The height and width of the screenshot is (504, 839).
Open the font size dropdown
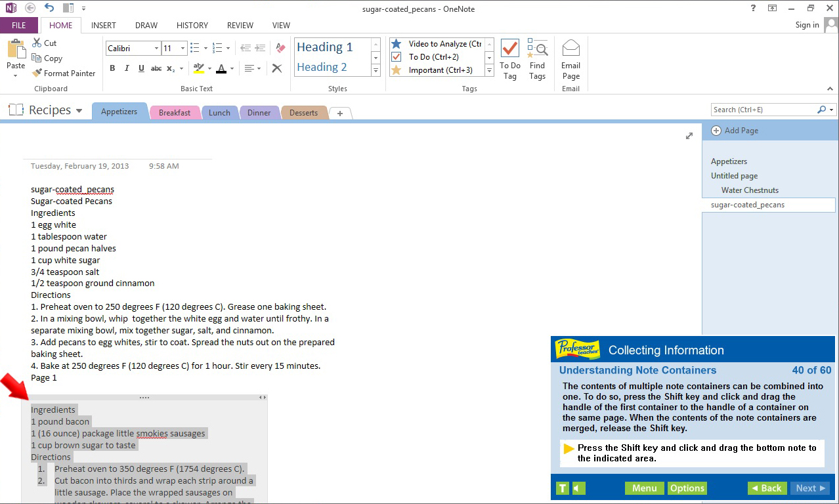tap(181, 48)
